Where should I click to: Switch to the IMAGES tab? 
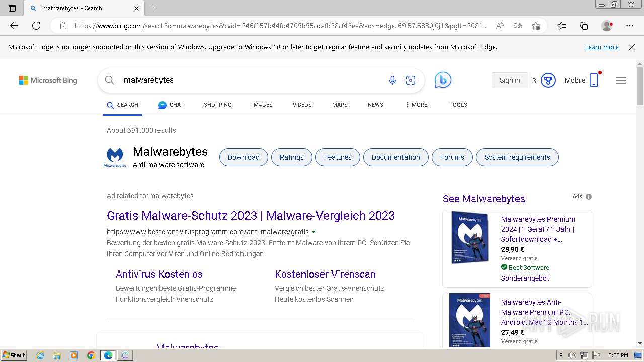[x=262, y=105]
